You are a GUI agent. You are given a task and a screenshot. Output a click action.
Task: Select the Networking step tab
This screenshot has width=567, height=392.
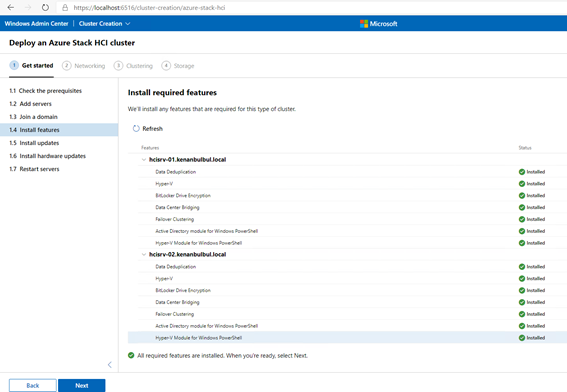coord(84,66)
